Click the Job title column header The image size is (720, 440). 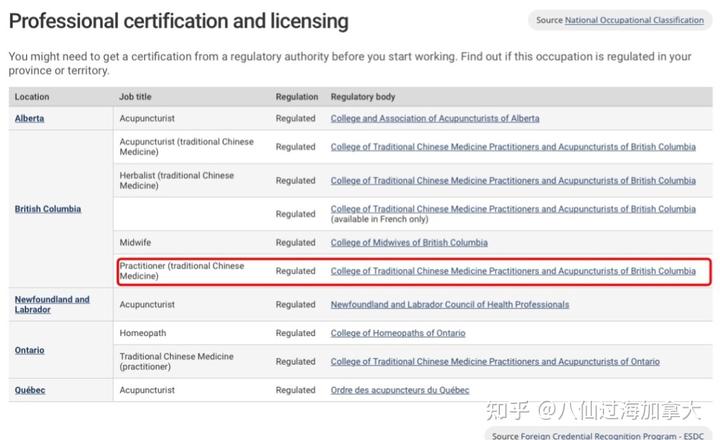click(x=135, y=97)
